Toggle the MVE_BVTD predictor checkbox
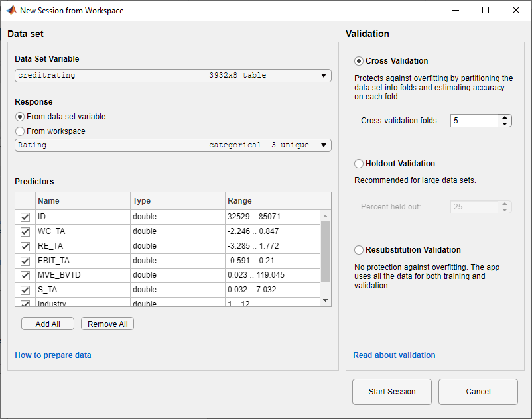Viewport: 532px width, 419px height. [25, 275]
